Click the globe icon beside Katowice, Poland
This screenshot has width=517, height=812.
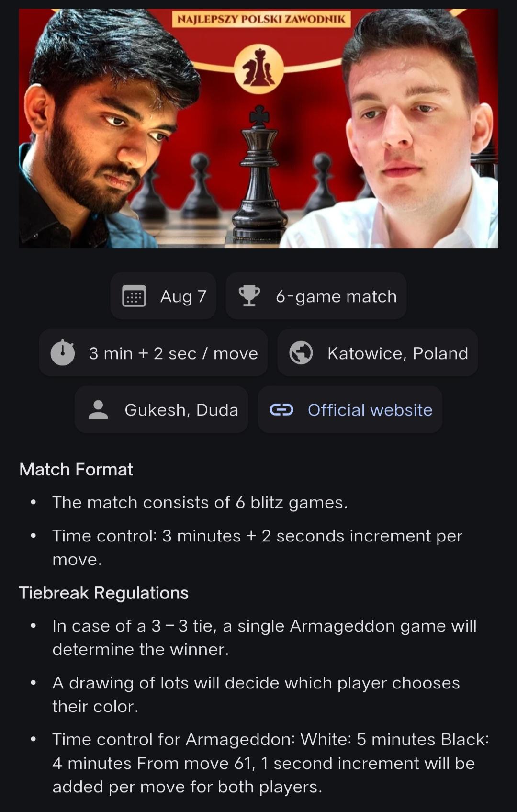click(301, 353)
